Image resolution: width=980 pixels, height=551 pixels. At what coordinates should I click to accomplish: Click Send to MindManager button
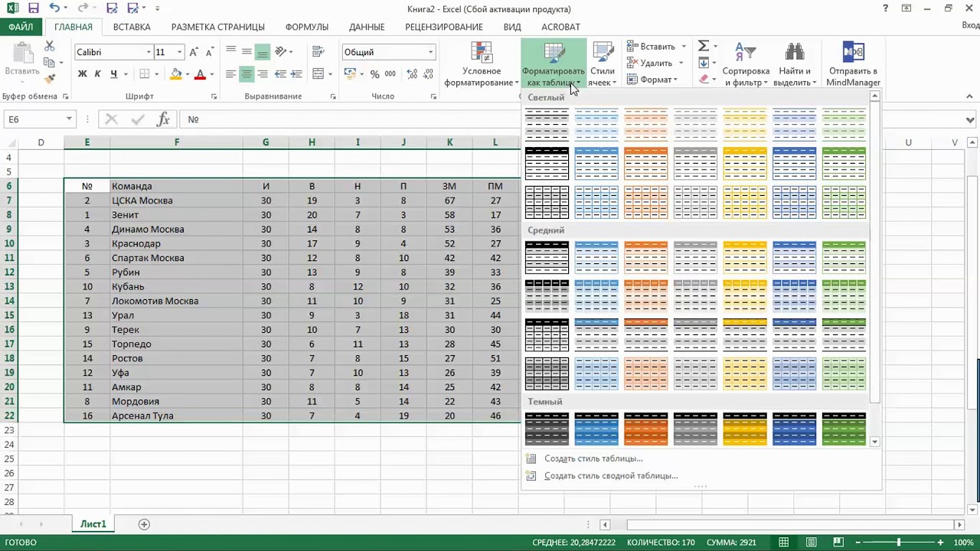click(x=853, y=65)
